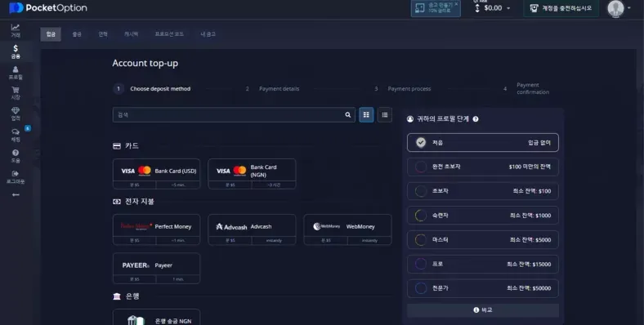Click the PocketOption logo
The width and height of the screenshot is (644, 325).
pyautogui.click(x=48, y=8)
